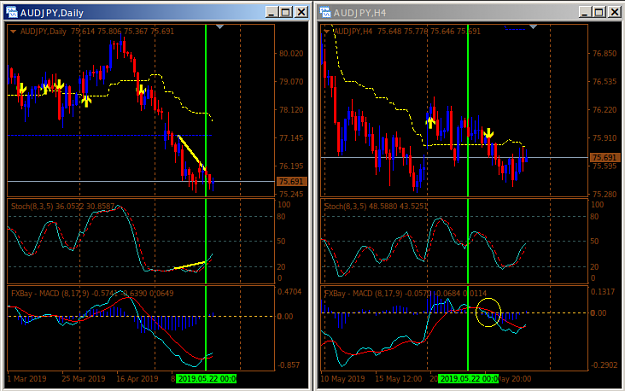Click the 16 Apr 2019 date on the Daily time axis

click(138, 379)
